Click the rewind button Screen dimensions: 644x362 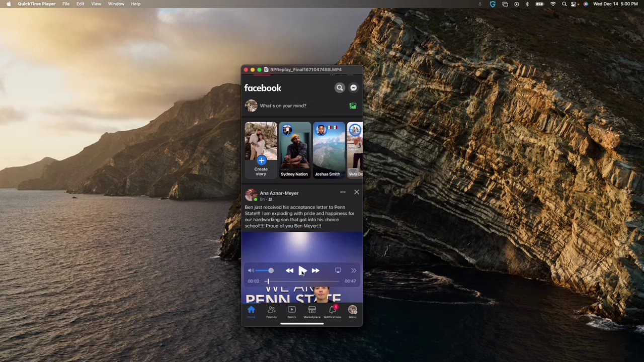[x=289, y=270]
